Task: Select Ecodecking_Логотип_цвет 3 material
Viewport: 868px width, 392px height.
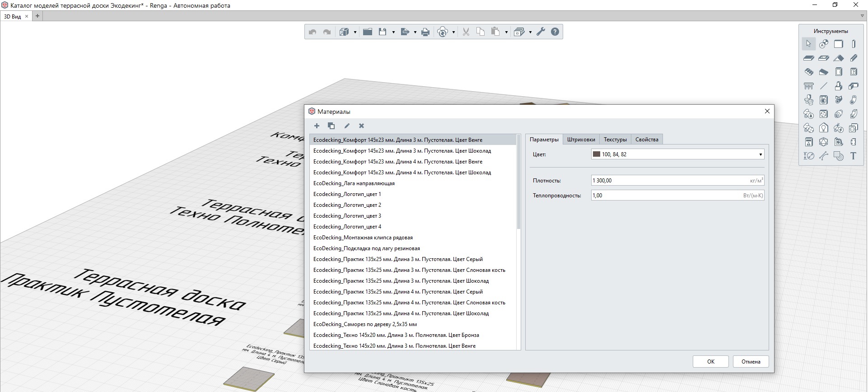Action: [x=413, y=216]
